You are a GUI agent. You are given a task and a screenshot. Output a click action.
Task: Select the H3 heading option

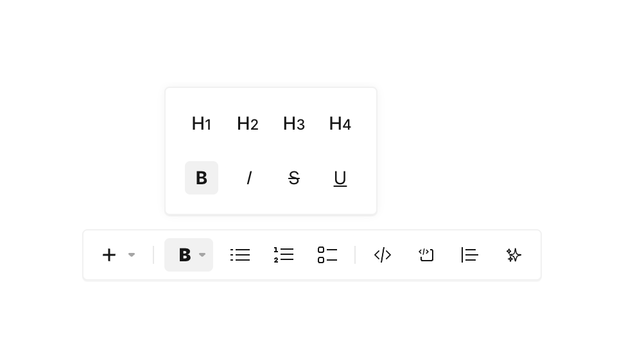[294, 124]
